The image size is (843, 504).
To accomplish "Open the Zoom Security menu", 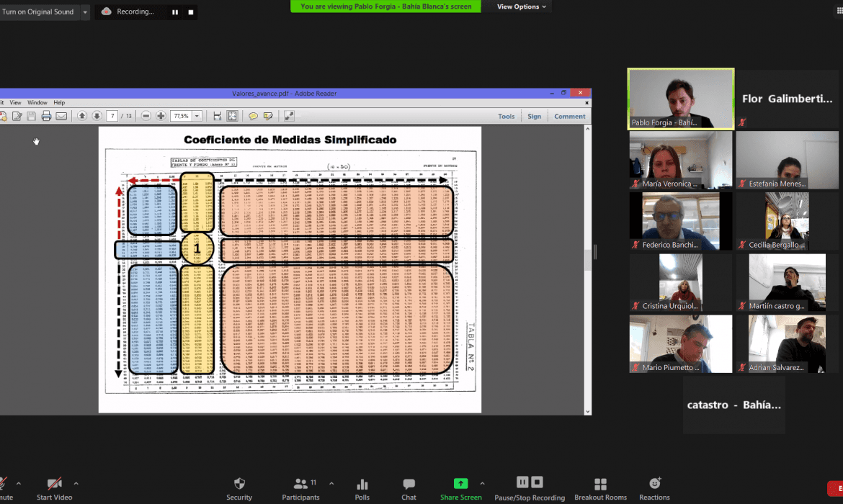I will pyautogui.click(x=239, y=488).
